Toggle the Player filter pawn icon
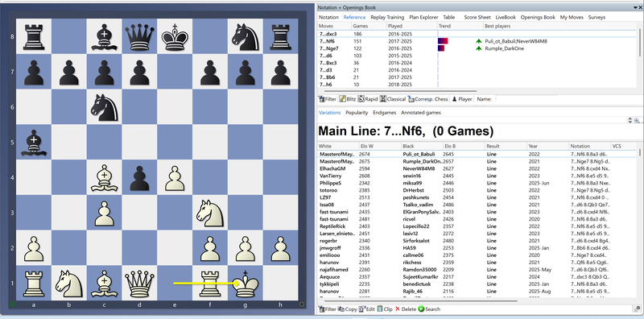The height and width of the screenshot is (319, 644). pos(454,99)
